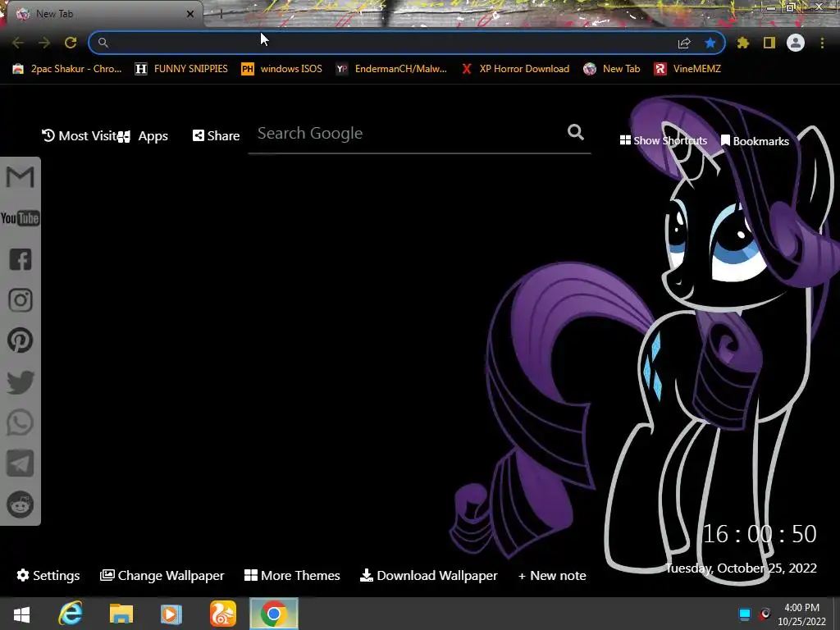The width and height of the screenshot is (840, 630).
Task: Open Twitter from the sidebar
Action: 21,382
